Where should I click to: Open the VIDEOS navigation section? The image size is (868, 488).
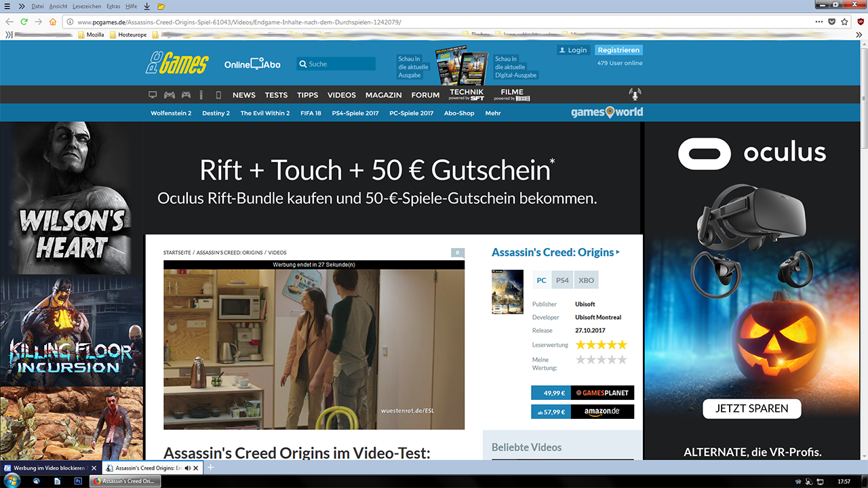coord(342,95)
